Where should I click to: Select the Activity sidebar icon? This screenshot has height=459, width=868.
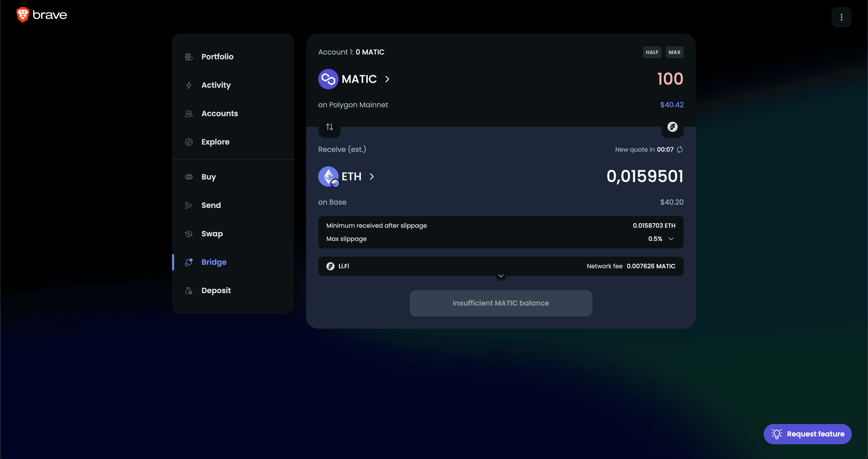[189, 85]
